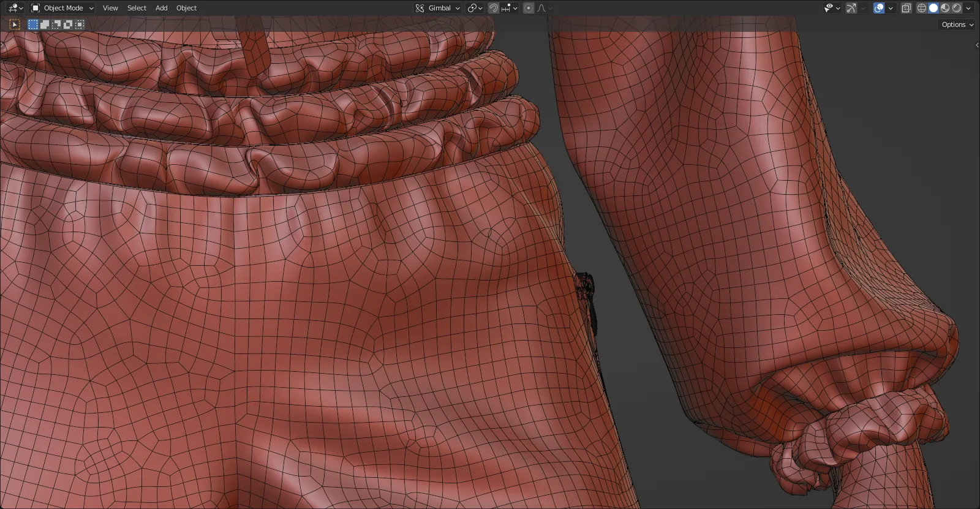Toggle snapping magnet
Screen dimensions: 980x509
(x=493, y=8)
